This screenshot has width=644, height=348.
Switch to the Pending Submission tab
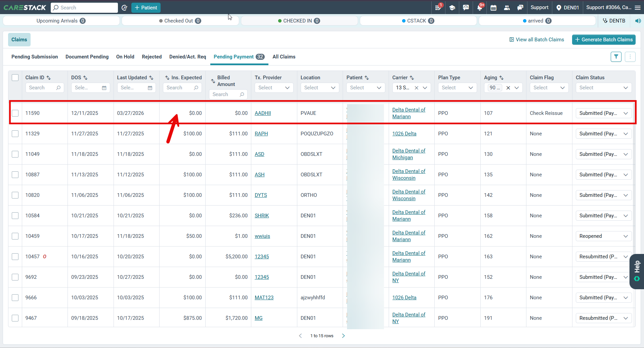coord(35,57)
